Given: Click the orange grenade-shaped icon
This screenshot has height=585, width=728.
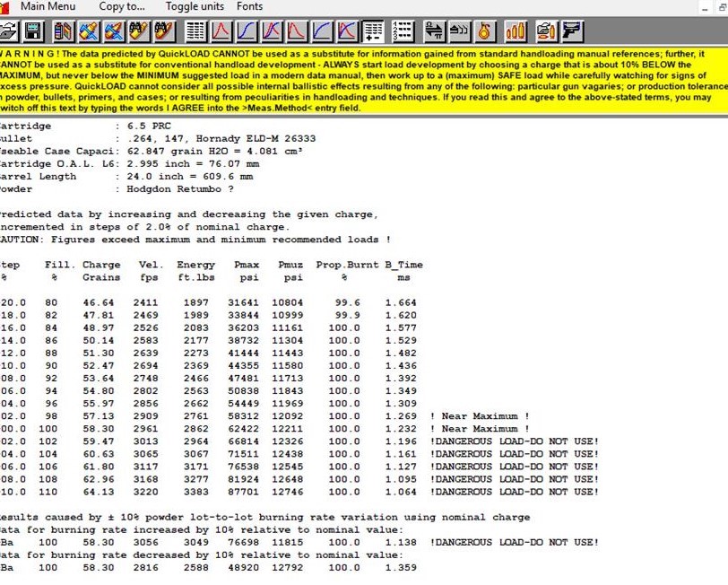Looking at the screenshot, I should click(485, 31).
